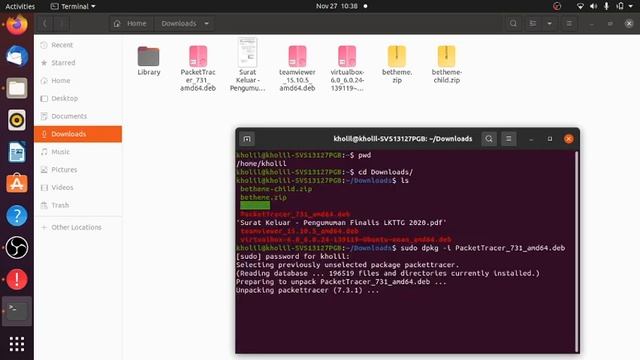Open the Terminal app menu in top bar
640x360 pixels.
[x=73, y=6]
